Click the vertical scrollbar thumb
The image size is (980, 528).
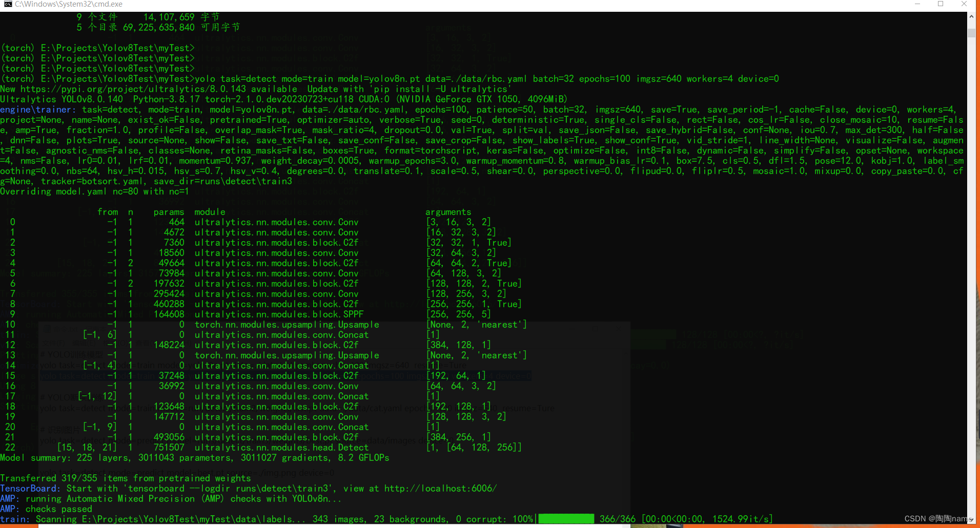pos(971,33)
